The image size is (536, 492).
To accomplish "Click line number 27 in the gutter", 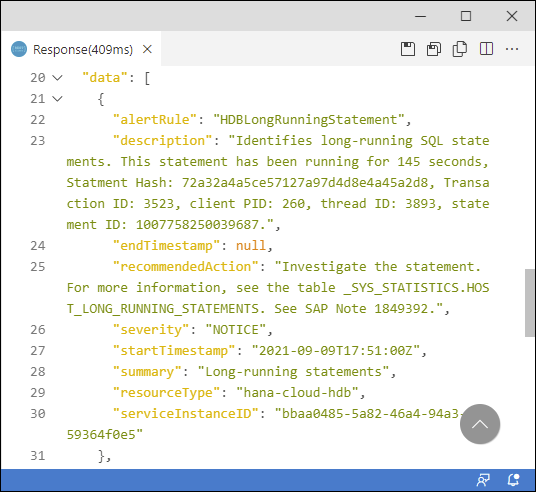I will [38, 351].
